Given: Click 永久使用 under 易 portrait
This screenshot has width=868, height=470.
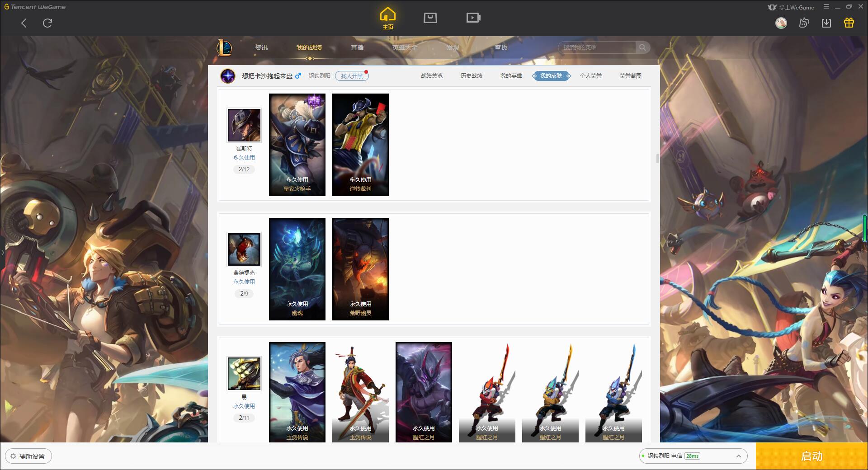Looking at the screenshot, I should 244,406.
